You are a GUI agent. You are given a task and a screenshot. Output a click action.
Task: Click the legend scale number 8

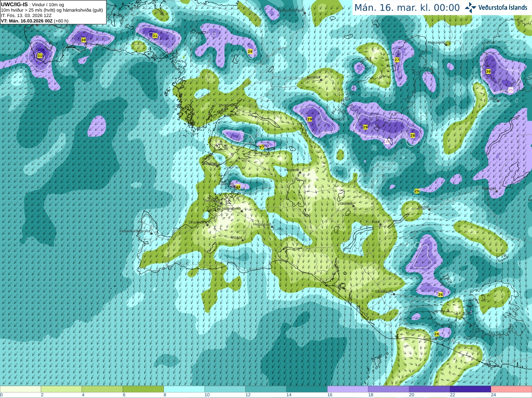point(165,395)
